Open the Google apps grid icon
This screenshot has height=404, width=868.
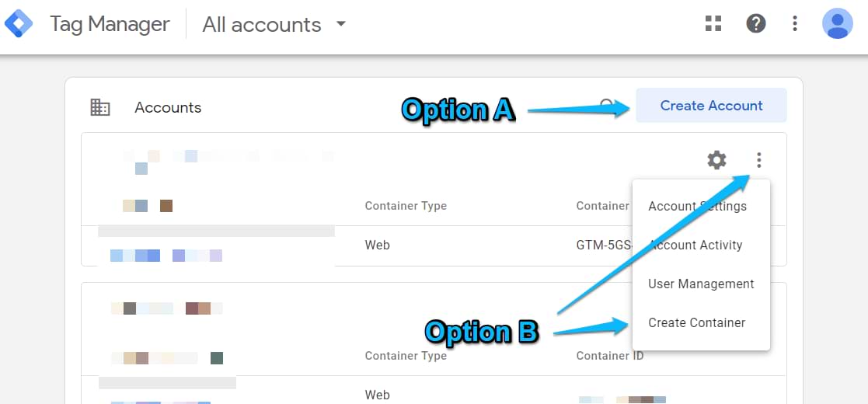click(713, 24)
